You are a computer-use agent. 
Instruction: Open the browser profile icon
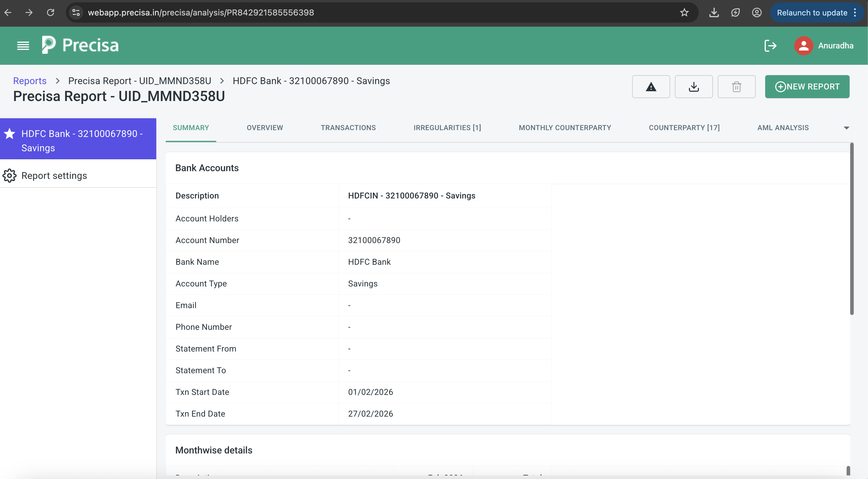(757, 12)
